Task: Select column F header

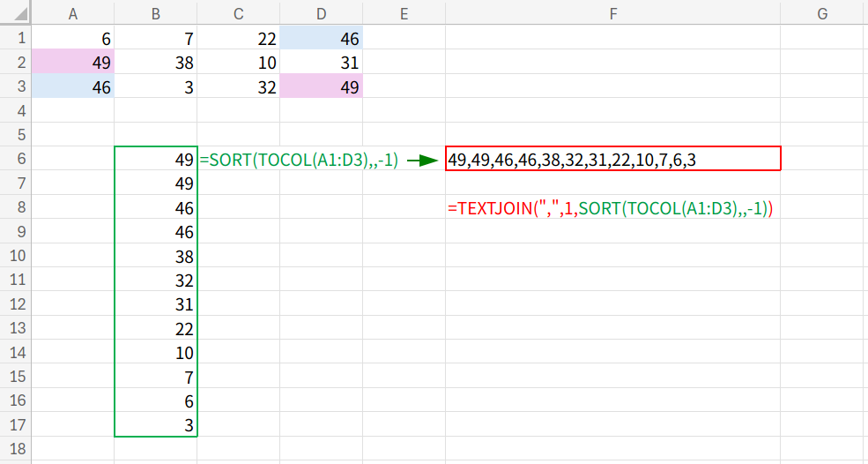Action: (x=612, y=12)
